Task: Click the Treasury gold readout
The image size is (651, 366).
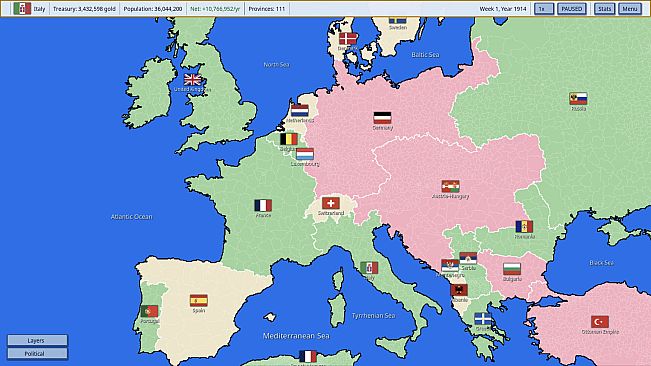Action: (x=84, y=9)
